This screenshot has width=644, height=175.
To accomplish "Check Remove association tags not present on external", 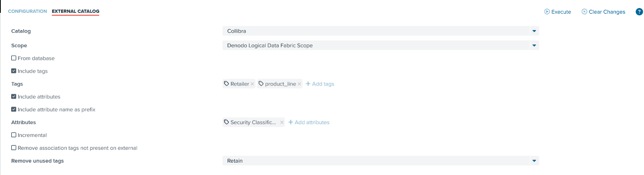I will pos(14,148).
